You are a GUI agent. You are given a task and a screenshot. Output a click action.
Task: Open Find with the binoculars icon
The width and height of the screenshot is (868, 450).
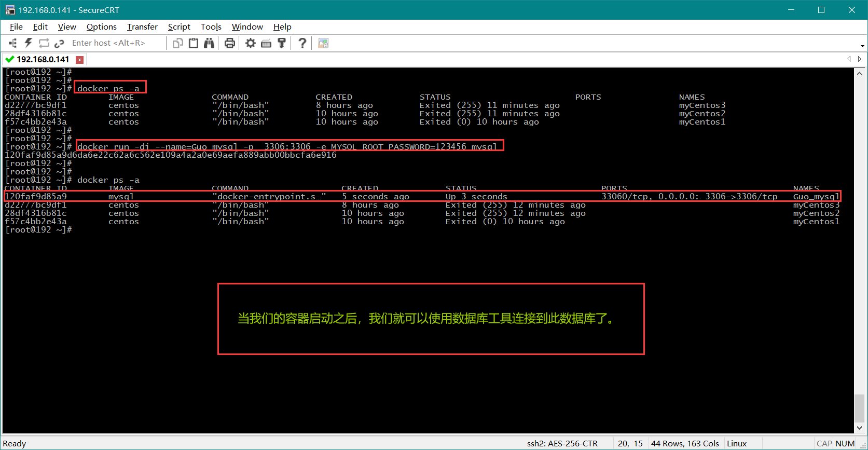pos(209,43)
